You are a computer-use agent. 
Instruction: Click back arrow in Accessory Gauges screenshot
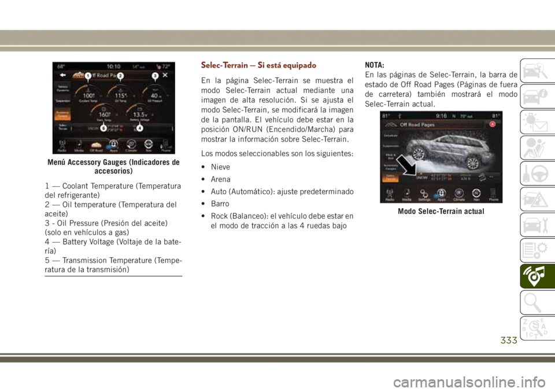point(62,75)
